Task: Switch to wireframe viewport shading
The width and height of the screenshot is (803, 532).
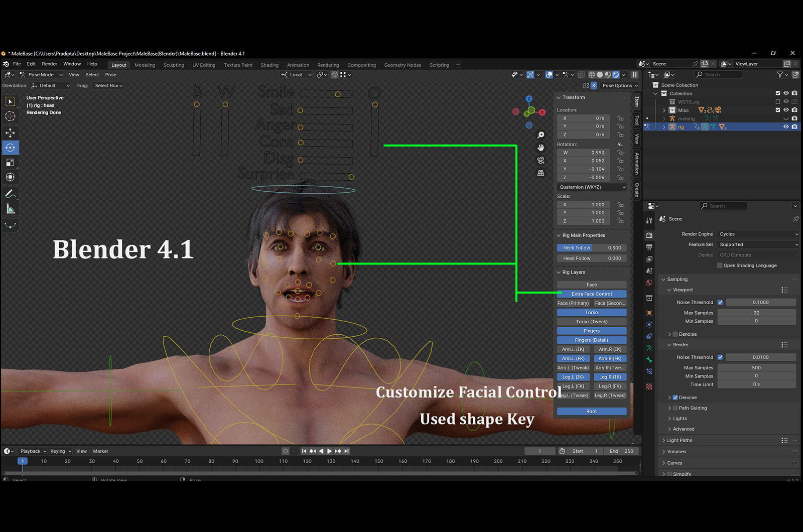Action: [x=592, y=75]
